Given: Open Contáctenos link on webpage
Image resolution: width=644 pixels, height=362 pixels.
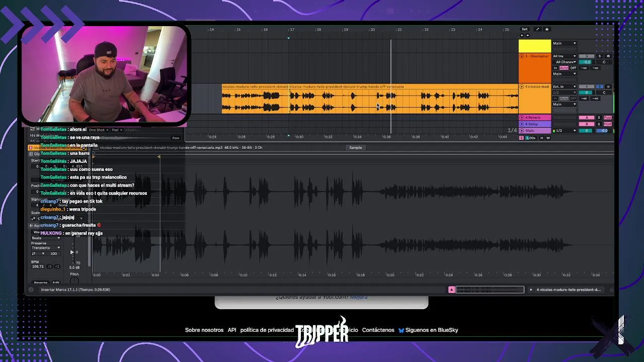Looking at the screenshot, I should (378, 330).
